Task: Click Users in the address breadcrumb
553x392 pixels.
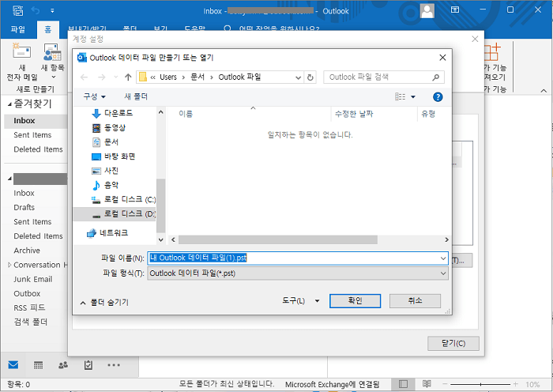Action: point(167,77)
